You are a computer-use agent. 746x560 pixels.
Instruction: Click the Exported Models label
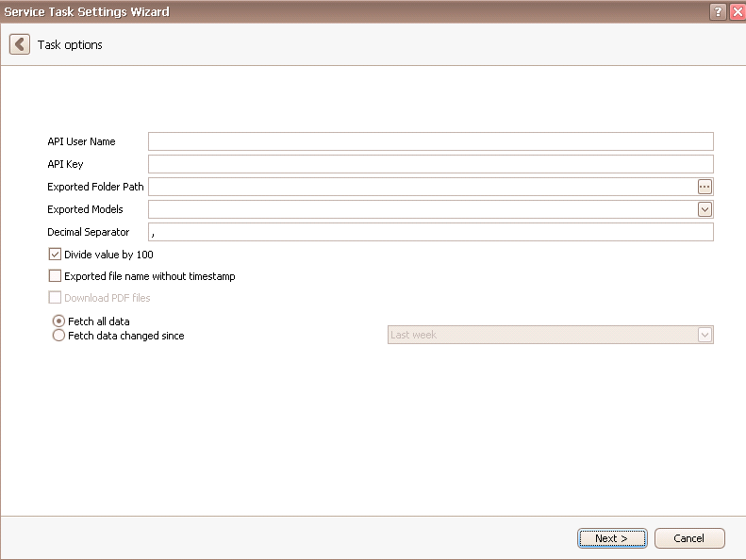click(85, 209)
